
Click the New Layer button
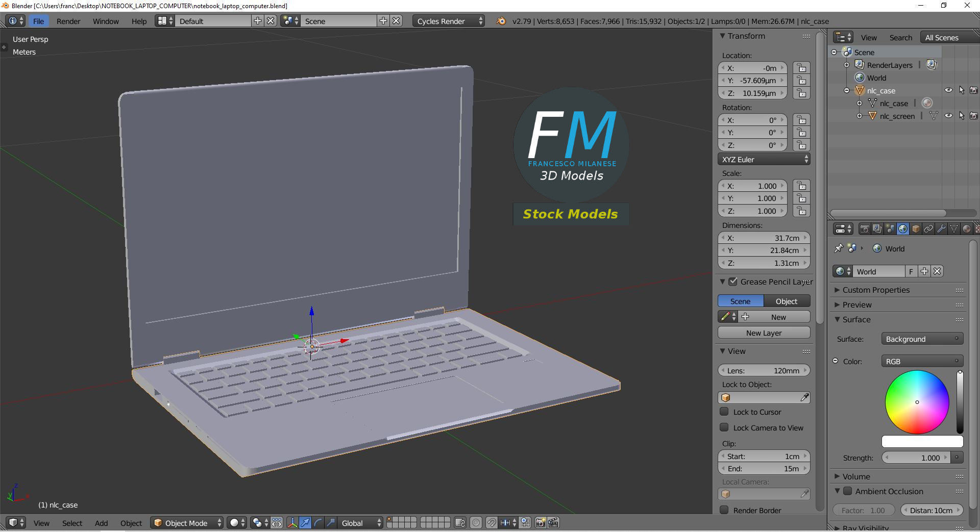click(x=764, y=333)
